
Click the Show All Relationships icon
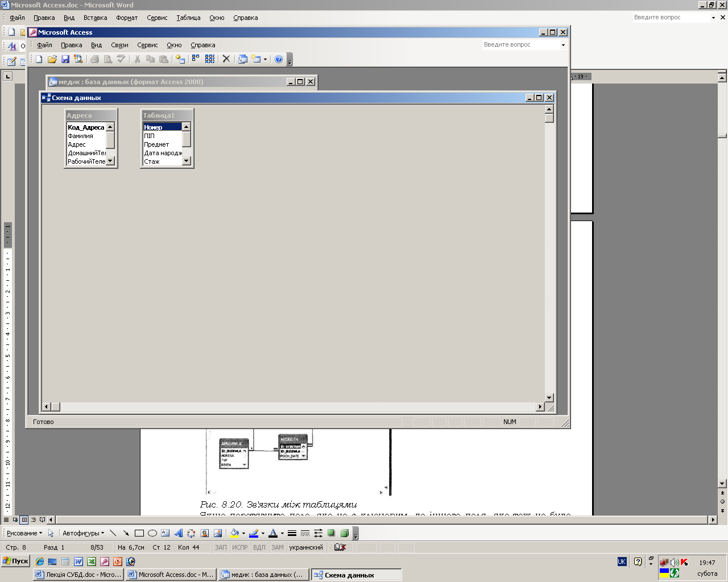pyautogui.click(x=210, y=59)
